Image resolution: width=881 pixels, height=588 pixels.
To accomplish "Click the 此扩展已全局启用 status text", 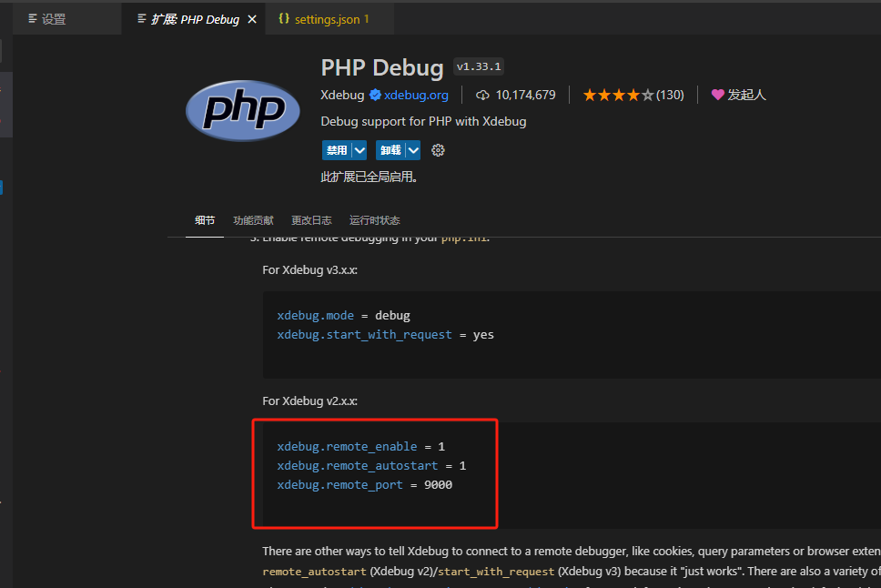I will click(370, 177).
